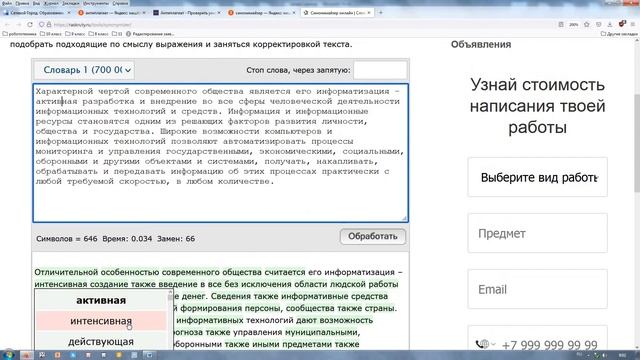Click highlighted word Отличительной in result
Image resolution: width=640 pixels, height=360 pixels.
point(66,272)
